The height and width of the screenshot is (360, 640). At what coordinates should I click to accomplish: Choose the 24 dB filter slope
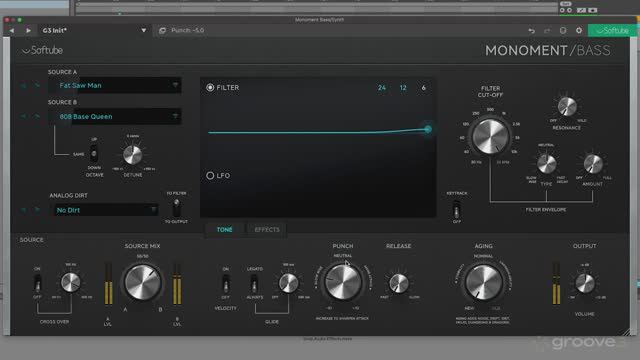[382, 88]
